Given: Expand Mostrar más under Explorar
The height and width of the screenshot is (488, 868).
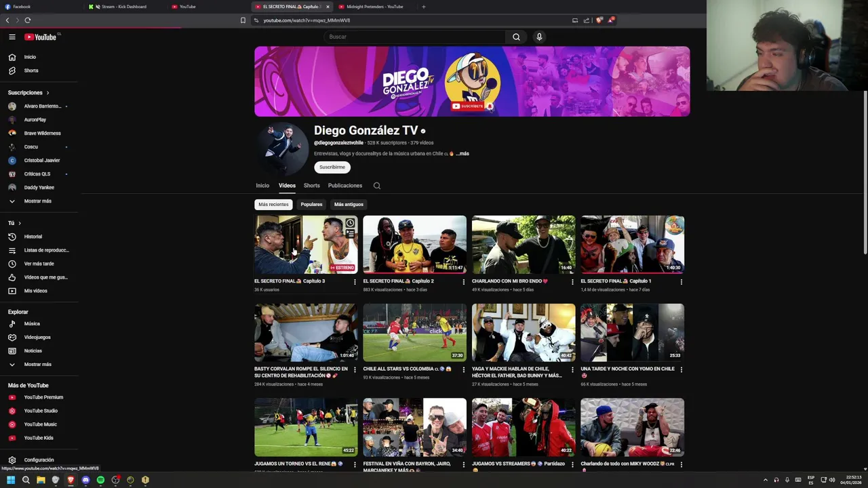Looking at the screenshot, I should pyautogui.click(x=39, y=365).
